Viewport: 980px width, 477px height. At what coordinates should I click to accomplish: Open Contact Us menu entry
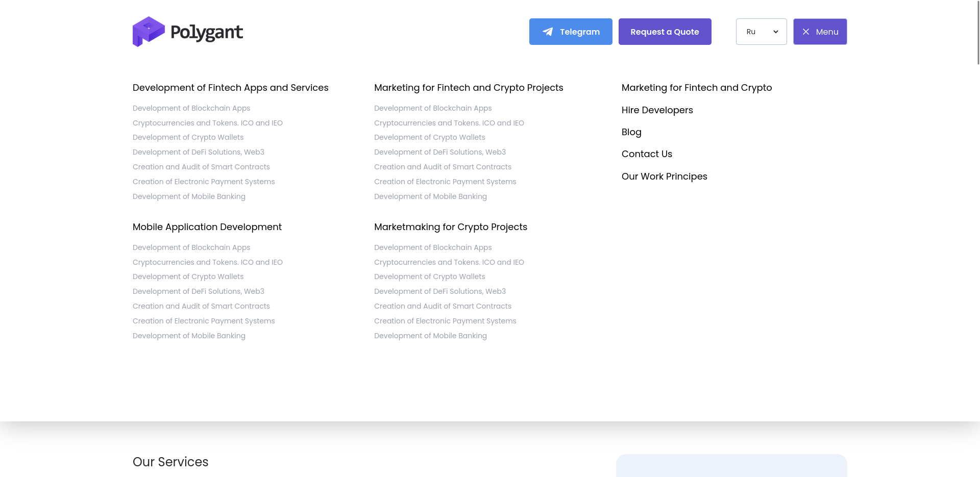(647, 154)
